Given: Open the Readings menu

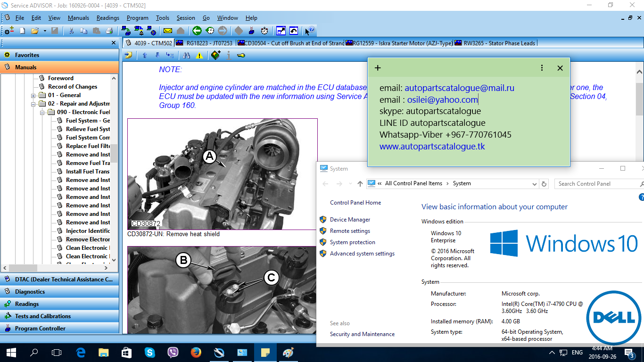Looking at the screenshot, I should tap(108, 18).
